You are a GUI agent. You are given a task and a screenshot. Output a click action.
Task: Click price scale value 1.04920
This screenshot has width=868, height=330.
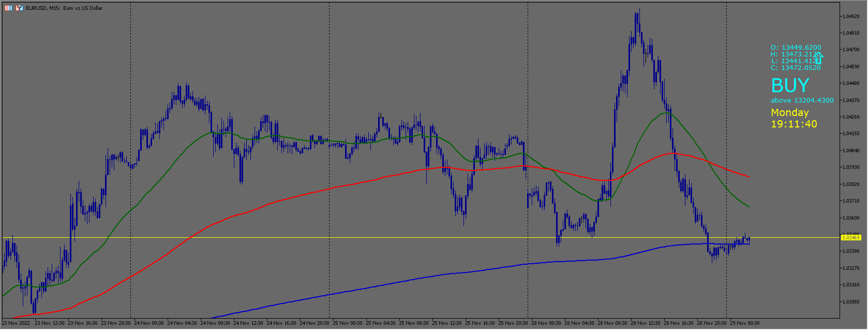[x=850, y=17]
